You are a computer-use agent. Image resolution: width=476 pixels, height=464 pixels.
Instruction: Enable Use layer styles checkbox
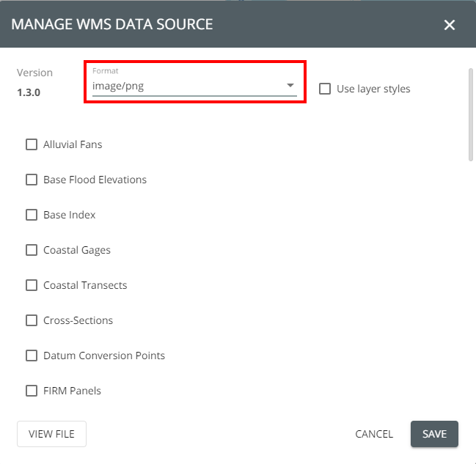pos(325,89)
